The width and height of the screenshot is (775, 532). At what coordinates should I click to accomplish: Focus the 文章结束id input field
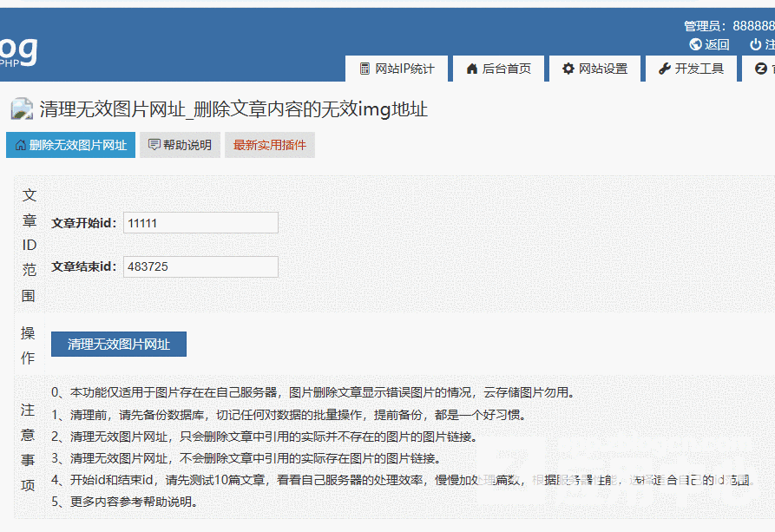200,266
